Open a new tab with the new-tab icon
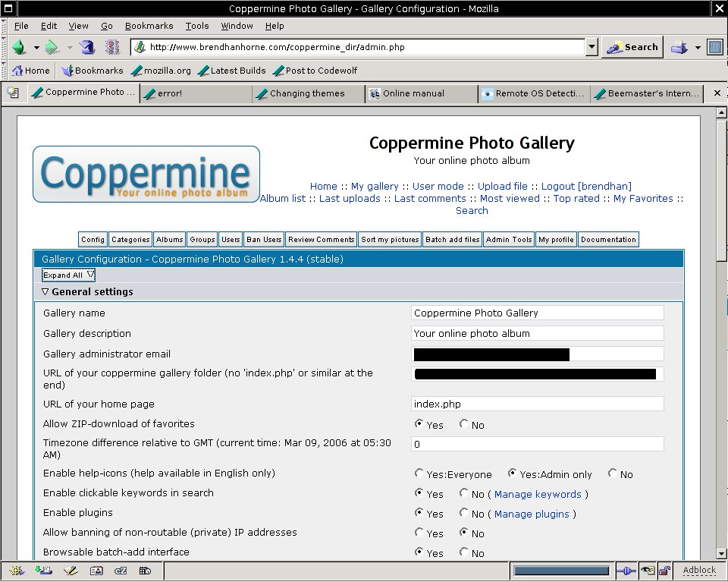This screenshot has height=582, width=728. coord(13,93)
